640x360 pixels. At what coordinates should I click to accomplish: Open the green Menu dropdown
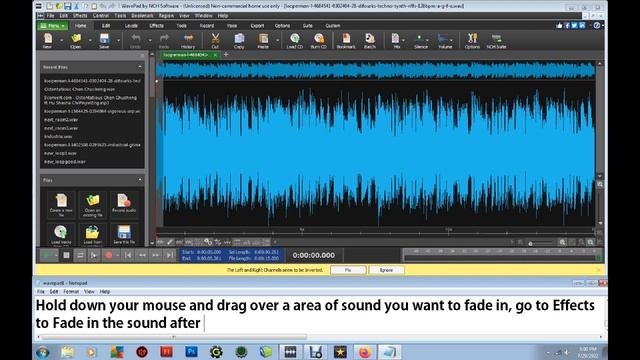[53, 26]
